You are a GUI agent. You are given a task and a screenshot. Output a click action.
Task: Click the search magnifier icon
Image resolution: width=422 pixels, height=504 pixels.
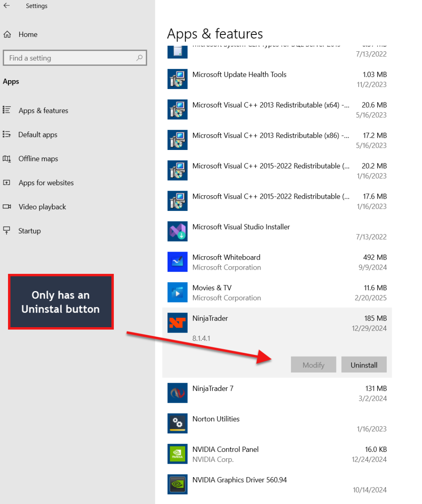139,58
